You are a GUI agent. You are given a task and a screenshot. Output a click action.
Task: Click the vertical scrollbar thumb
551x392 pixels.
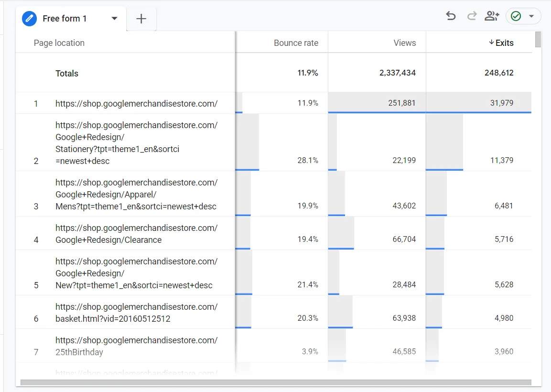pos(538,39)
